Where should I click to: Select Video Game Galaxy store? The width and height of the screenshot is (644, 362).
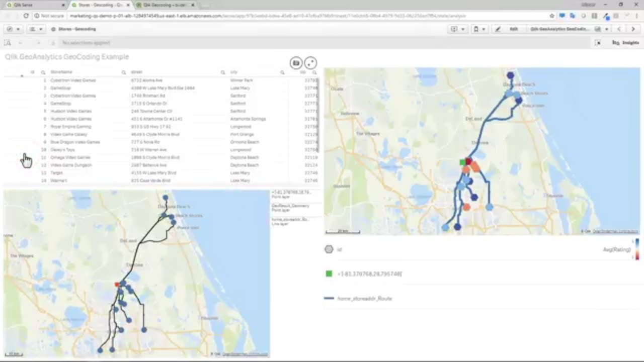(69, 134)
